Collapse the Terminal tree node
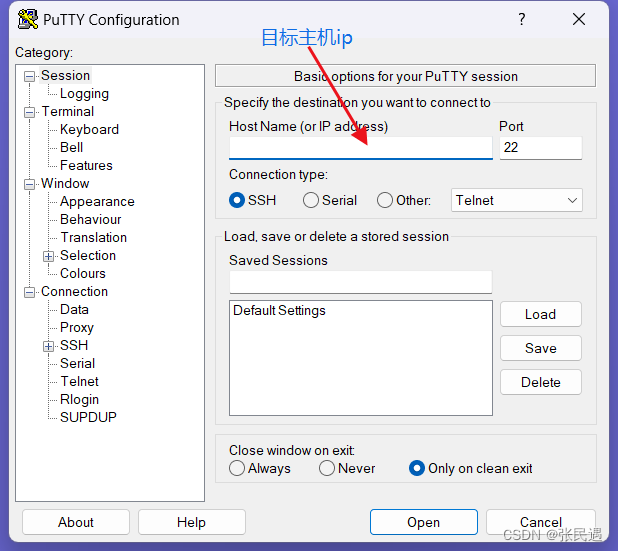Viewport: 618px width, 551px height. tap(30, 112)
